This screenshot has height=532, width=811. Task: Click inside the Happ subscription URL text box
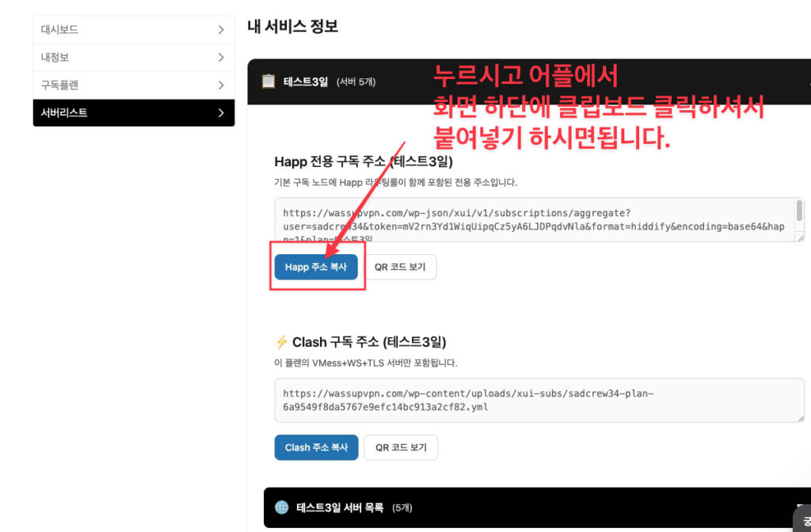click(536, 220)
